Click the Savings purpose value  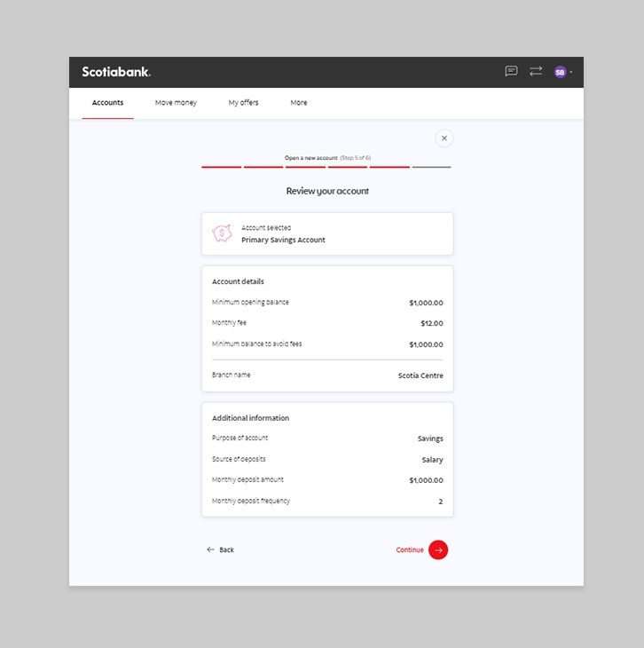tap(430, 439)
